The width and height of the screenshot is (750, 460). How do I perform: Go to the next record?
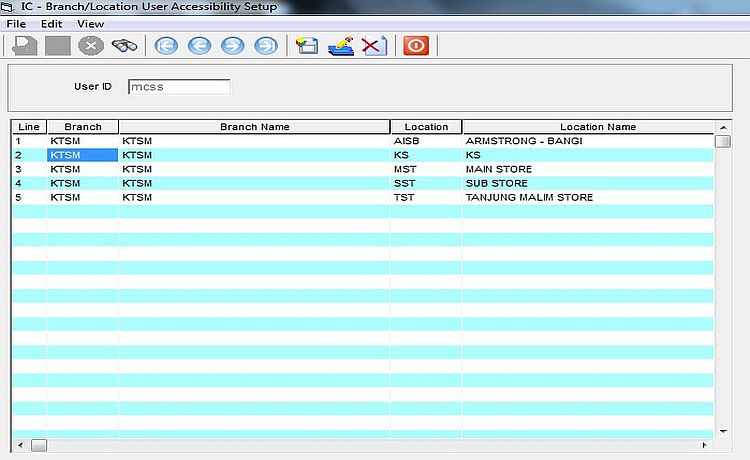tap(232, 45)
